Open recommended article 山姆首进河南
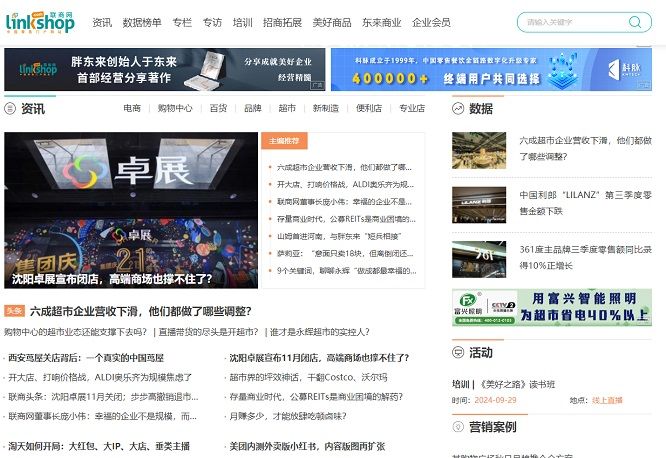 (x=339, y=236)
